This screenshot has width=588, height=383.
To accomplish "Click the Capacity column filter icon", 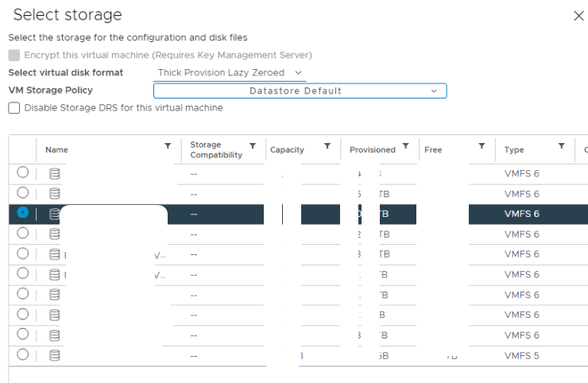I will (327, 147).
